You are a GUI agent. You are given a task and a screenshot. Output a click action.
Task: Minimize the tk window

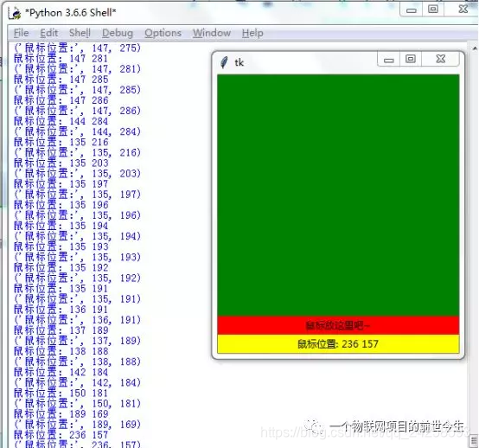pyautogui.click(x=388, y=60)
